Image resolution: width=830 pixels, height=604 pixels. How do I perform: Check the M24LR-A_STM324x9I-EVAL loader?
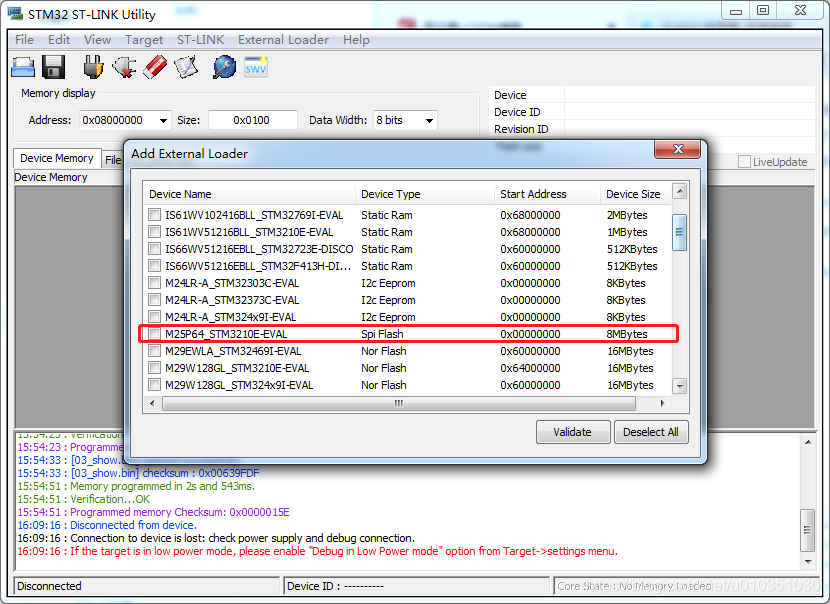coord(154,317)
